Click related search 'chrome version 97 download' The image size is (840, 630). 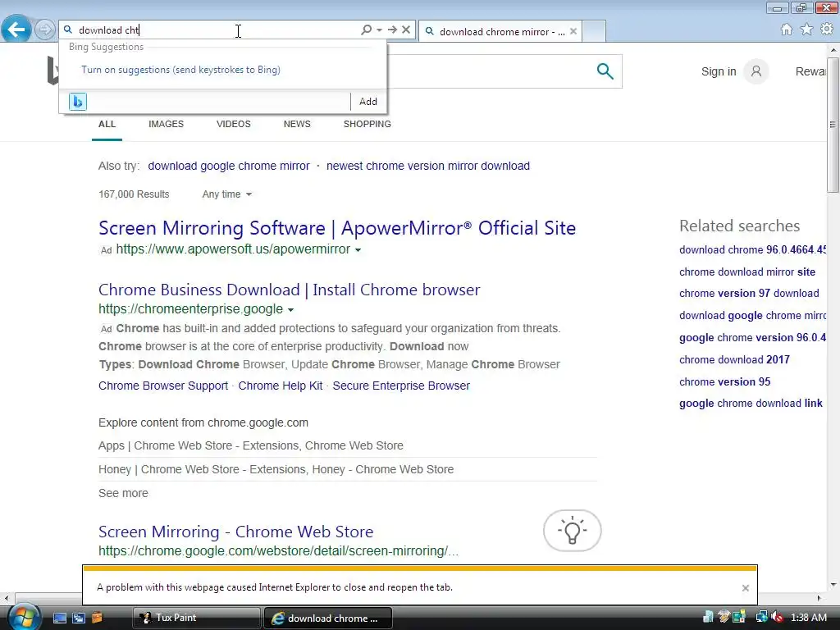coord(749,294)
